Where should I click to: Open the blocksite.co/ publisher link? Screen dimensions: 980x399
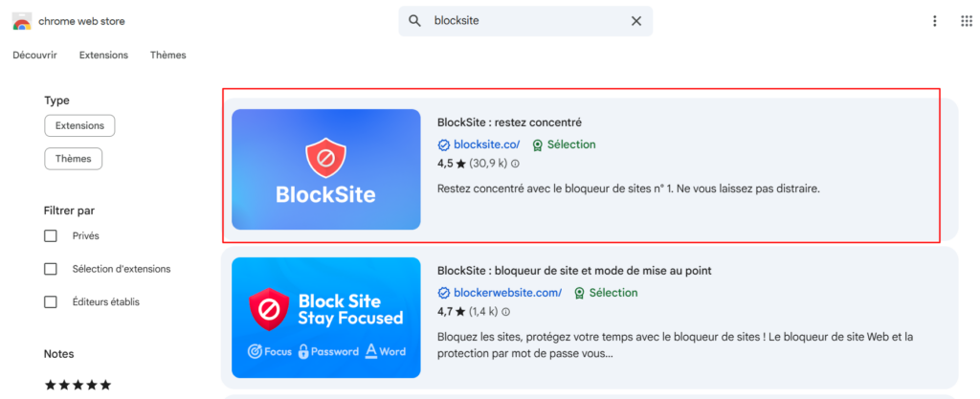coord(486,145)
